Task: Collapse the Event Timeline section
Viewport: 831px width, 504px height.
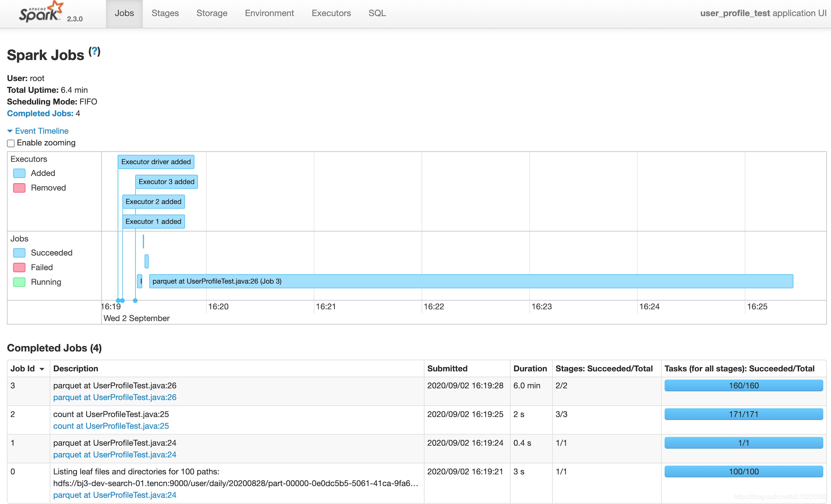Action: click(38, 131)
